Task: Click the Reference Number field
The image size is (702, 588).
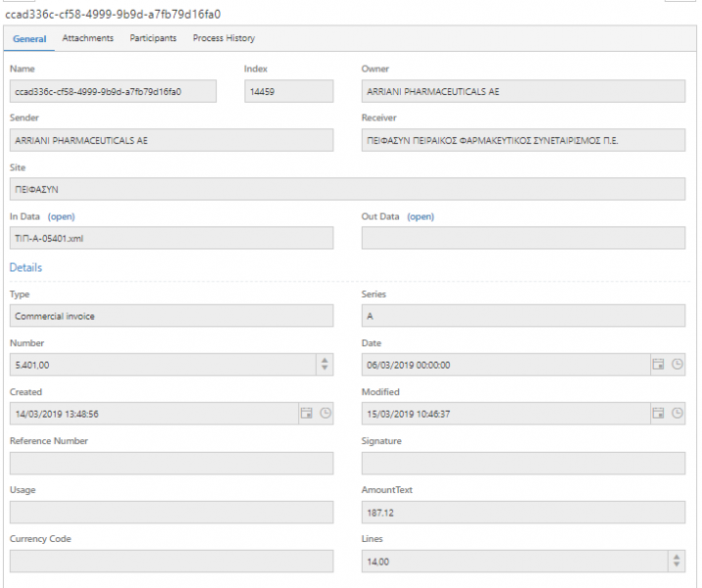Action: (x=172, y=464)
